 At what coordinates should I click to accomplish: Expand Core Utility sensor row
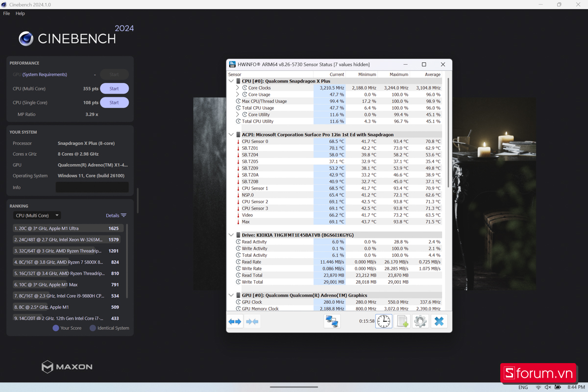(x=238, y=115)
